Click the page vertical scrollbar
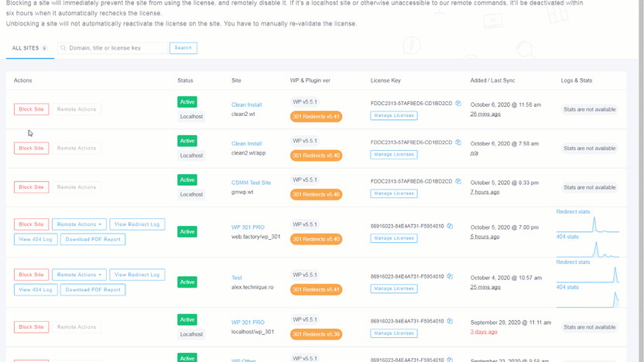Screen dimensions: 644x362 coord(641,180)
